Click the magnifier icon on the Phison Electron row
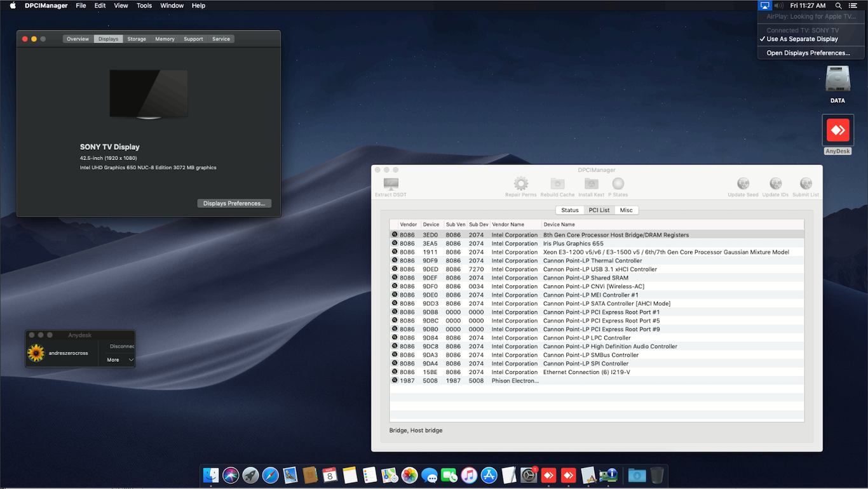This screenshot has height=489, width=868. 395,380
